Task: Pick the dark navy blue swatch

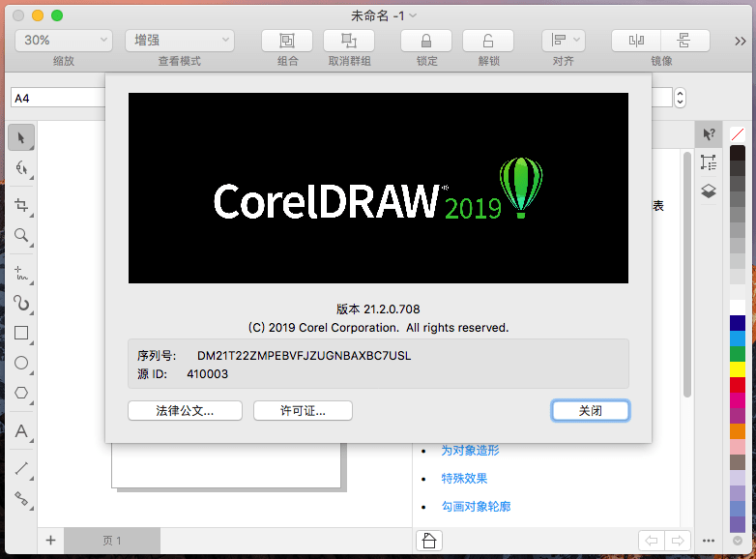Action: click(738, 323)
